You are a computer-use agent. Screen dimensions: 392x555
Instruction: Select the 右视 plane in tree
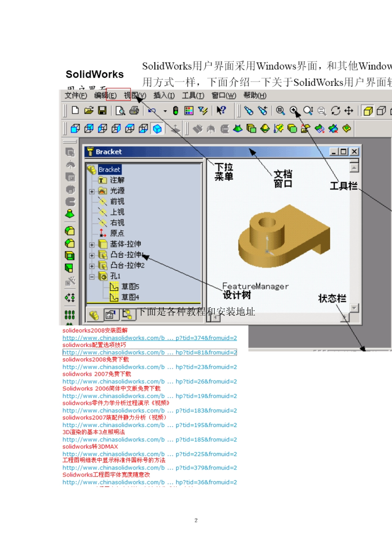[x=117, y=223]
